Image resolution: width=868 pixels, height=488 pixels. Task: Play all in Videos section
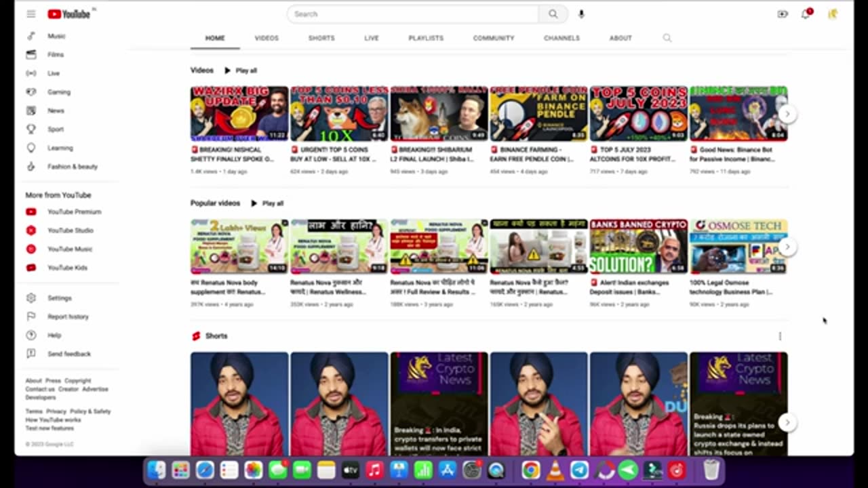[x=241, y=70]
